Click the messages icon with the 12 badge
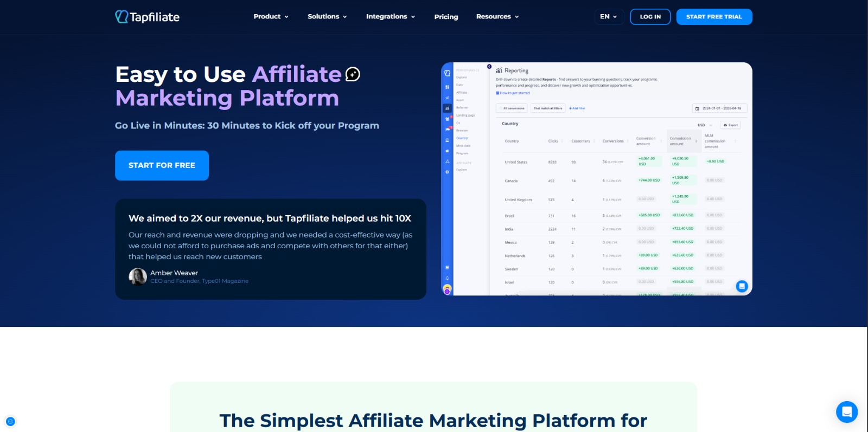Screen dimensions: 868x432 [448, 129]
